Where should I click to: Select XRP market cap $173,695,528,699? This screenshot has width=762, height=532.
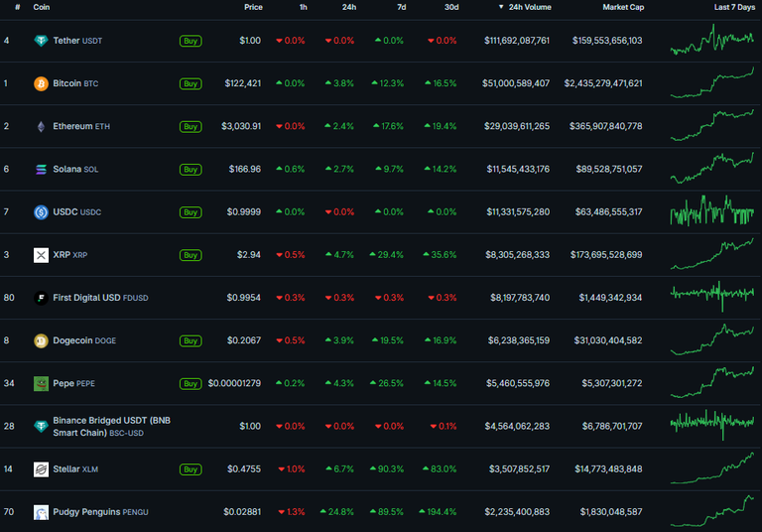(x=606, y=255)
